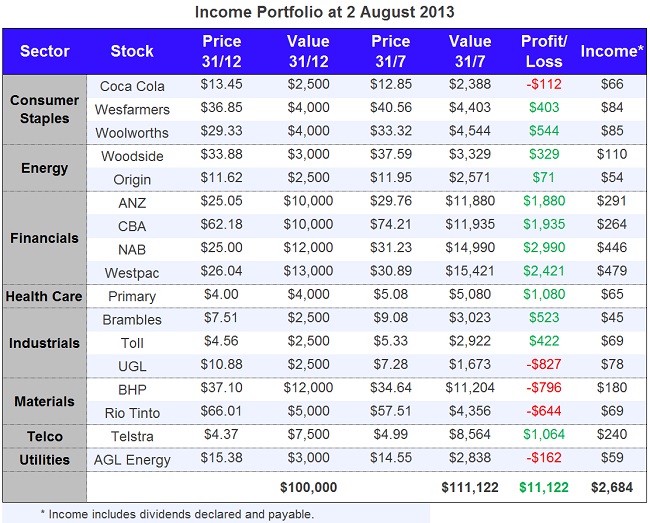
Task: Select the Financials sector cell
Action: click(45, 239)
